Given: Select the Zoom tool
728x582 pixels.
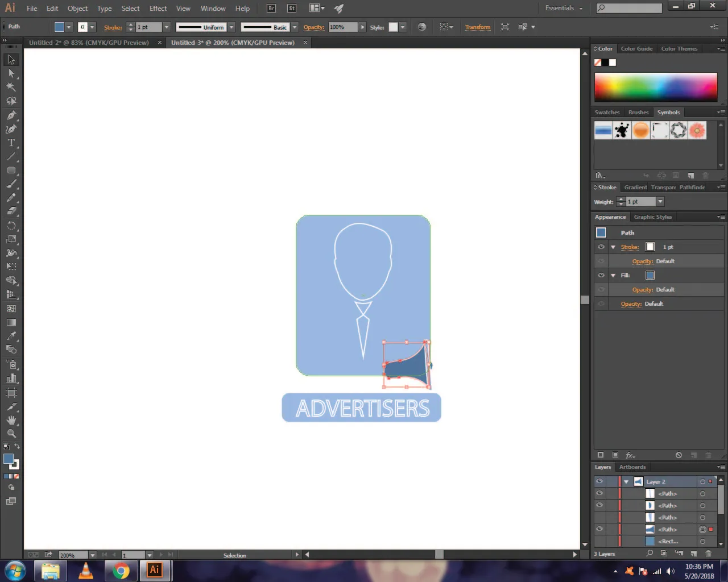Looking at the screenshot, I should click(11, 434).
